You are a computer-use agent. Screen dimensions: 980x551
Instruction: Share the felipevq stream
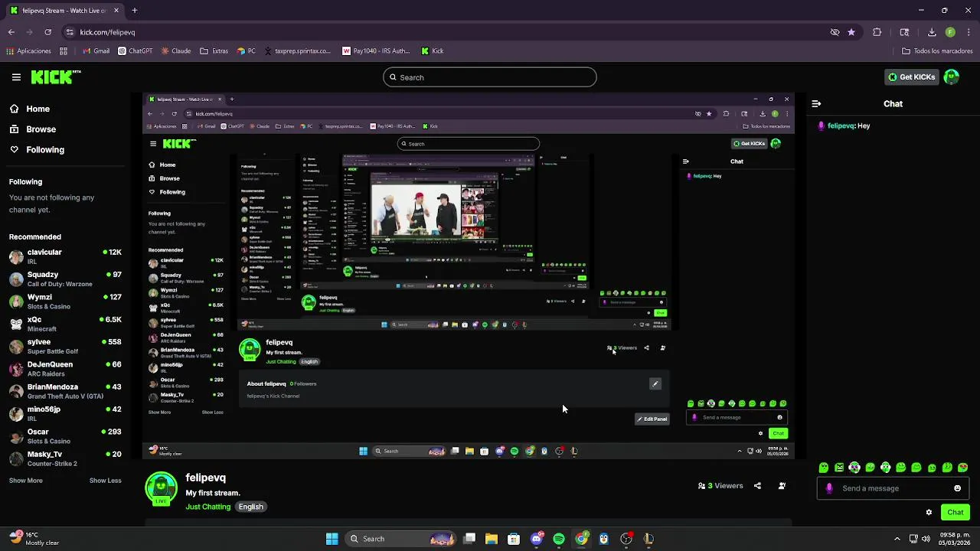pyautogui.click(x=757, y=486)
